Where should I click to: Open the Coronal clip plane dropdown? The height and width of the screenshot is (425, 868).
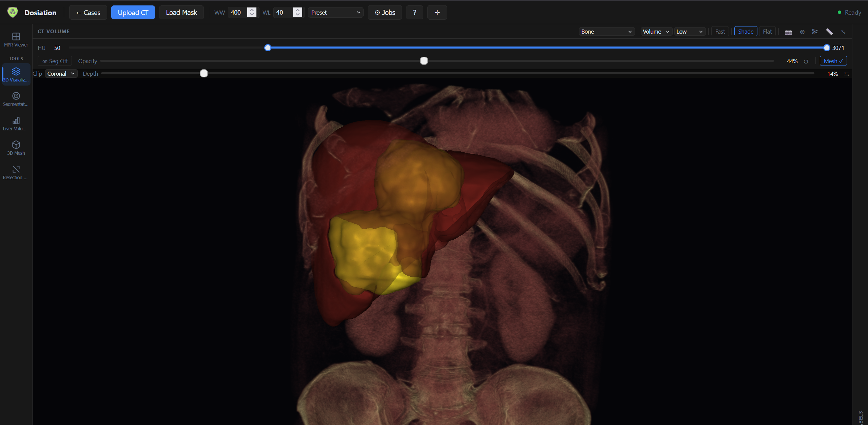[x=61, y=74]
